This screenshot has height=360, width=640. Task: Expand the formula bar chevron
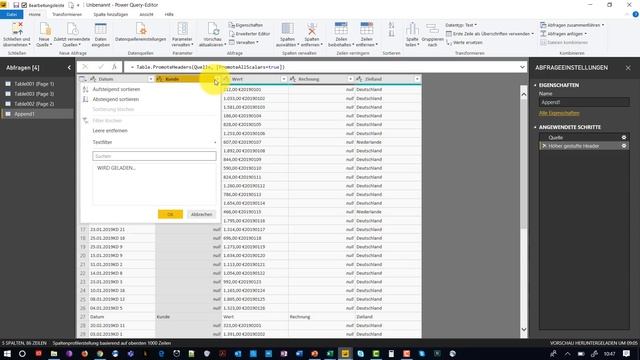[522, 67]
